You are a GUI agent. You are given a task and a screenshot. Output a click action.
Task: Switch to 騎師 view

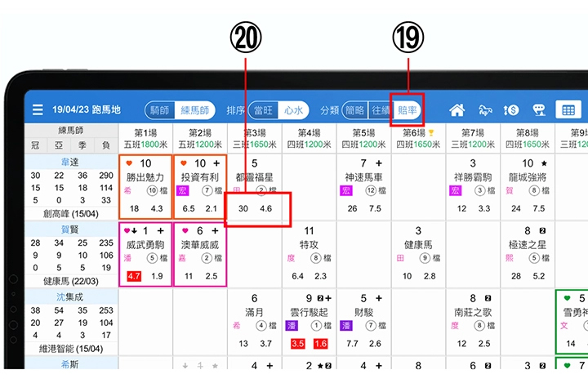pyautogui.click(x=160, y=110)
